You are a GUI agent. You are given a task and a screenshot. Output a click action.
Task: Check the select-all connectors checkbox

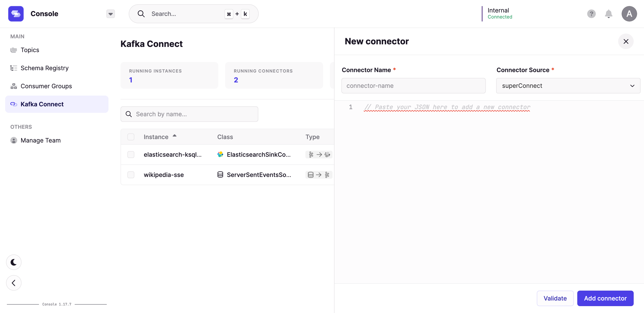pyautogui.click(x=131, y=137)
